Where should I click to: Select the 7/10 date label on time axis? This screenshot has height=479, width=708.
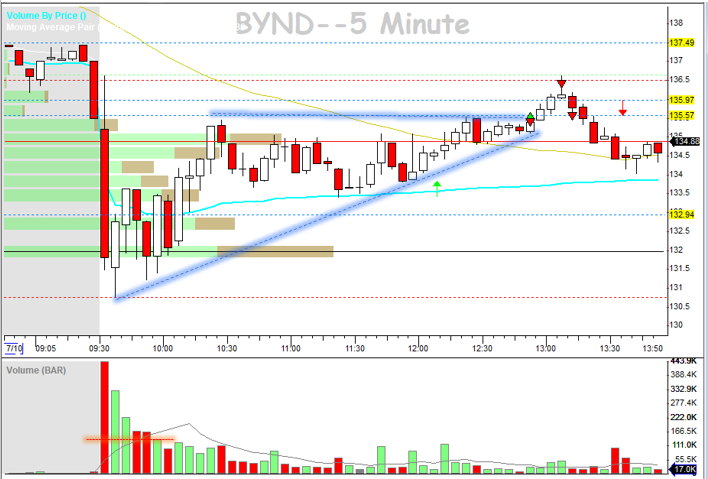point(14,349)
